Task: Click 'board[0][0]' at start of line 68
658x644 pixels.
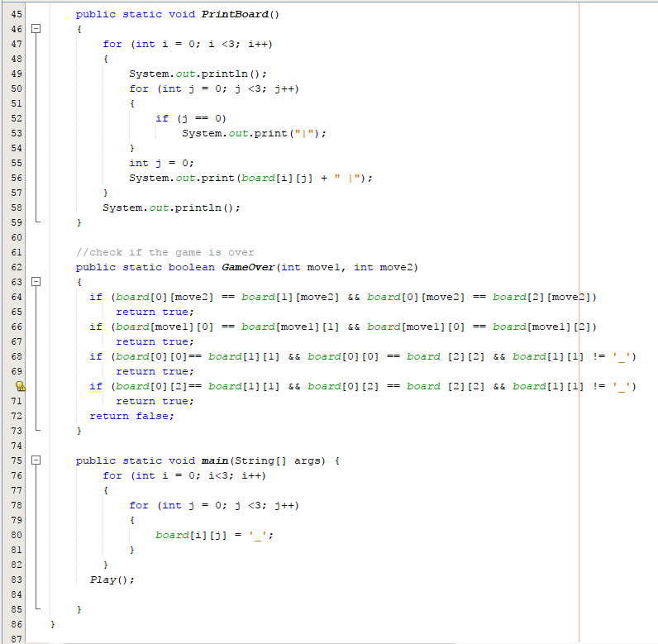Action: coord(151,356)
